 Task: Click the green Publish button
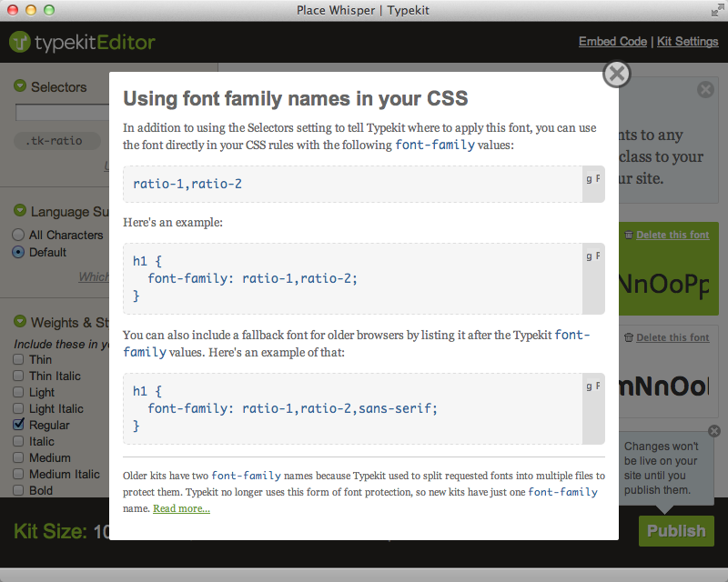click(676, 530)
